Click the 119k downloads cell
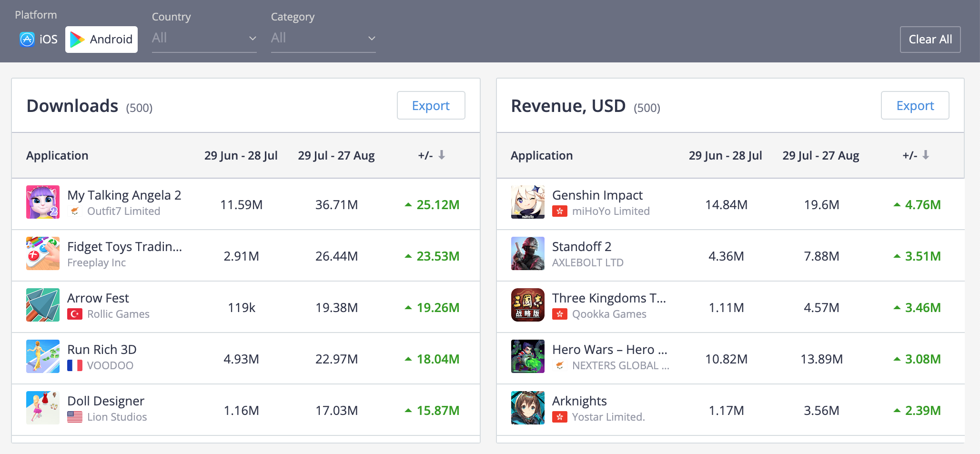Screen dimensions: 980x454 point(242,308)
